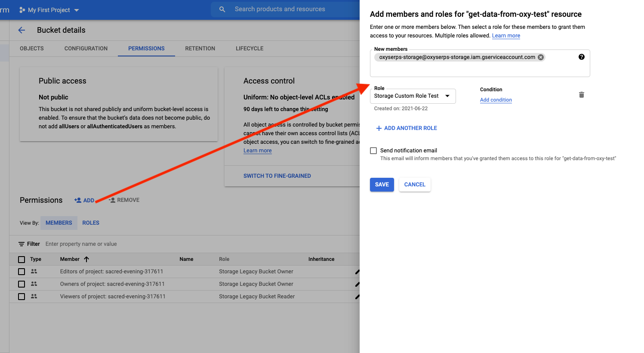
Task: Sort by Member column arrow
Action: point(86,259)
